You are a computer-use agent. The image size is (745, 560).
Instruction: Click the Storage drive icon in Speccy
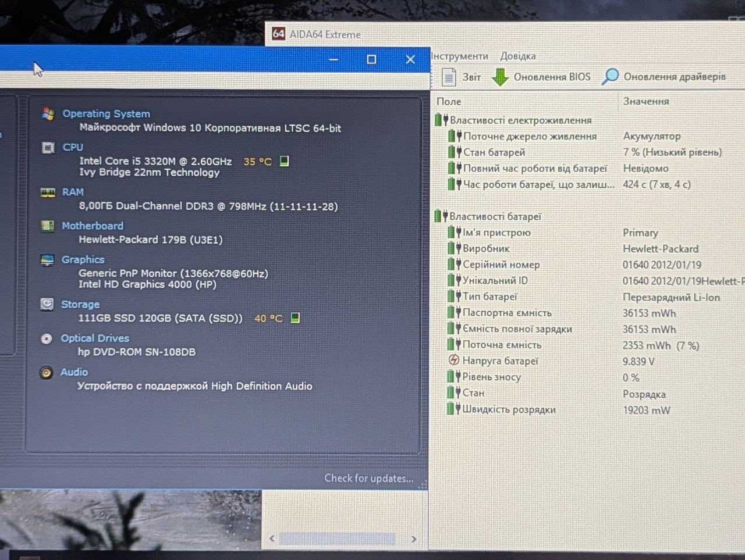click(47, 304)
